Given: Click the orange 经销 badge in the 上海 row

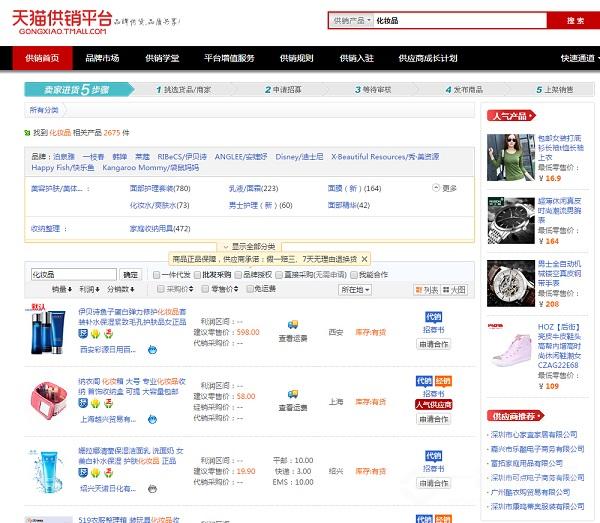Looking at the screenshot, I should coord(443,381).
